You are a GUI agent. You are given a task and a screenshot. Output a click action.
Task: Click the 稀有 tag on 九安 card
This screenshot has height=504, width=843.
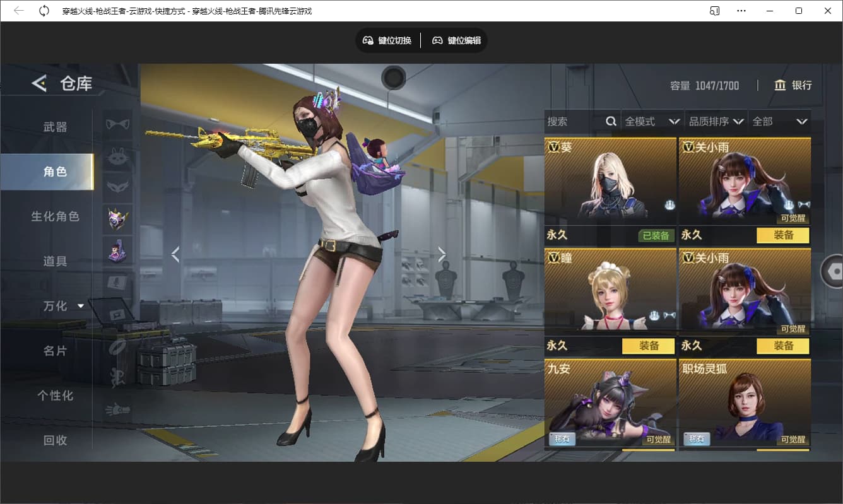click(562, 439)
